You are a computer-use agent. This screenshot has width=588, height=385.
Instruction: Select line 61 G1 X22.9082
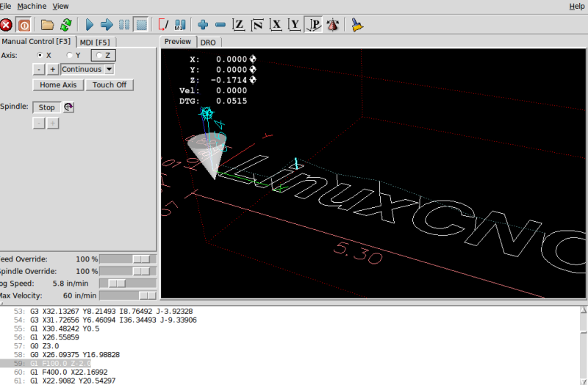click(x=73, y=381)
